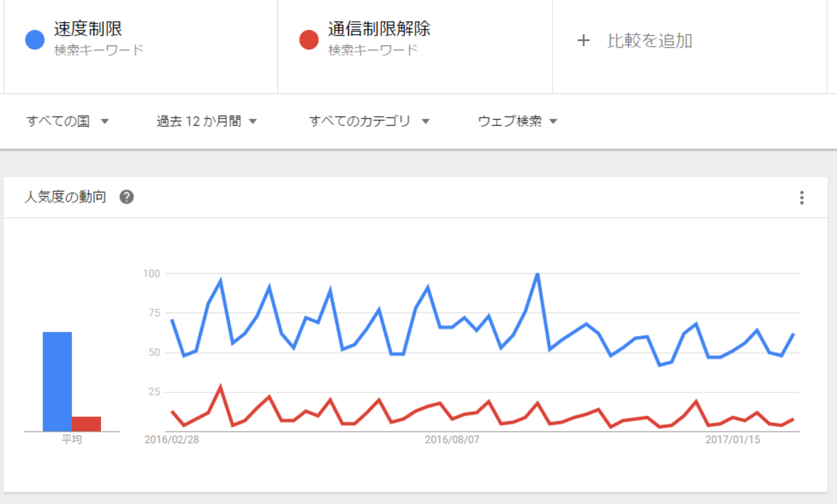Screen dimensions: 837x504
Task: Select the 通信制限解除 search term field
Action: coord(379,30)
